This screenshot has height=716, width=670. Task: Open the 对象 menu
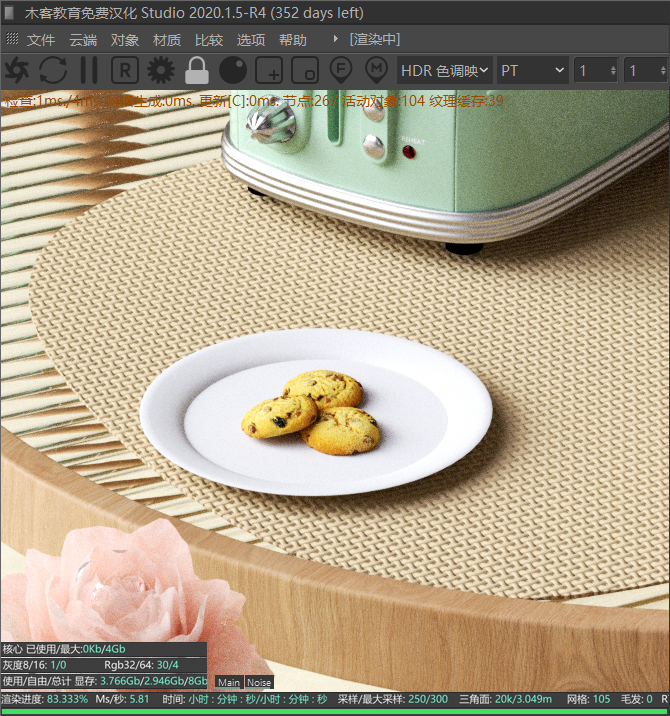point(125,40)
